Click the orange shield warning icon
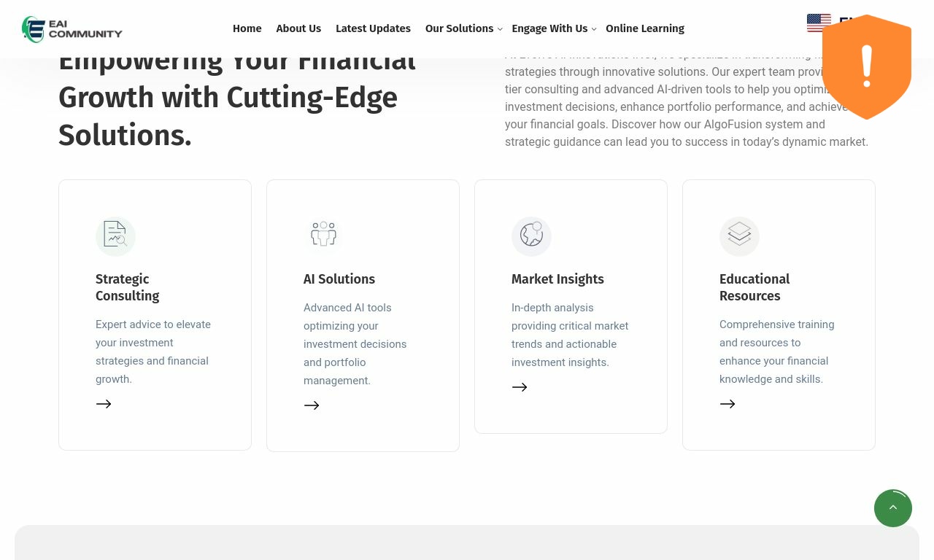The height and width of the screenshot is (560, 934). pyautogui.click(x=867, y=67)
